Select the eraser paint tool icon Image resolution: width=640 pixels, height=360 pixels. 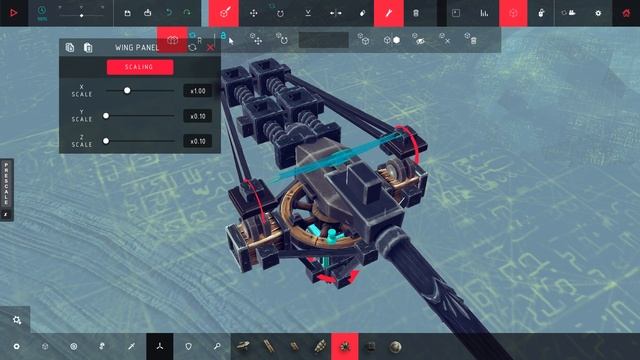362,13
